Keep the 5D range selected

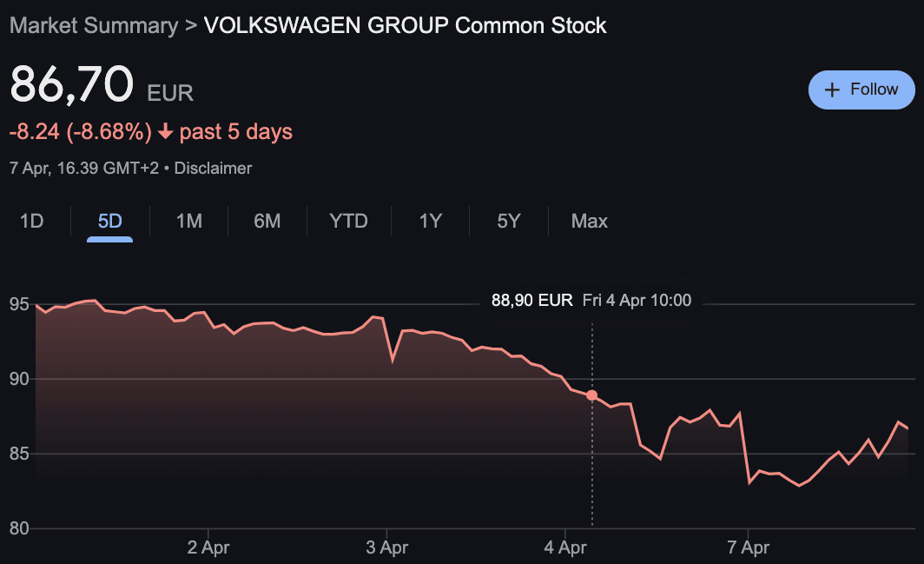click(x=109, y=221)
